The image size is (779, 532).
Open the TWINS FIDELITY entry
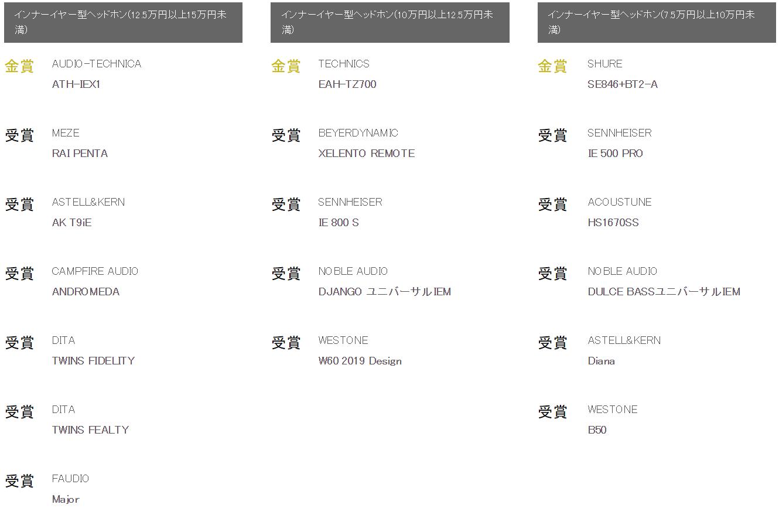pos(93,361)
